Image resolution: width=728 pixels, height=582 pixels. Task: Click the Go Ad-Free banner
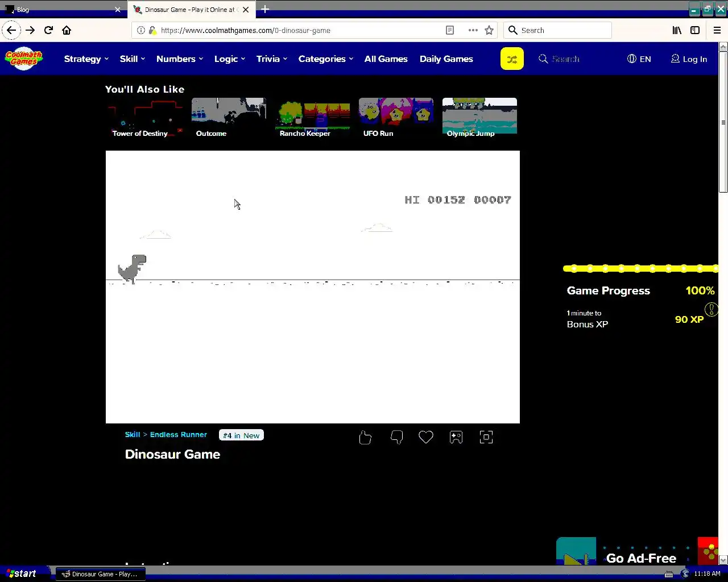[x=638, y=552]
